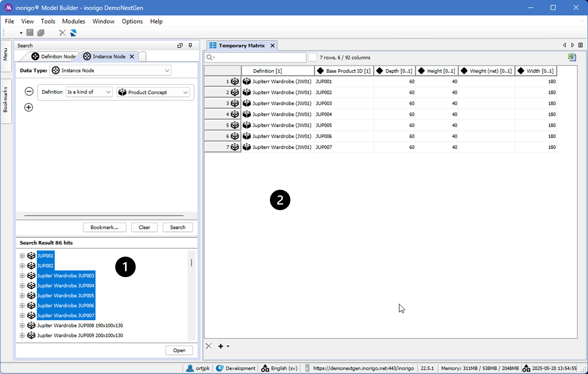Remove the Definition criterion with minus icon
Image resolution: width=588 pixels, height=374 pixels.
pos(29,91)
